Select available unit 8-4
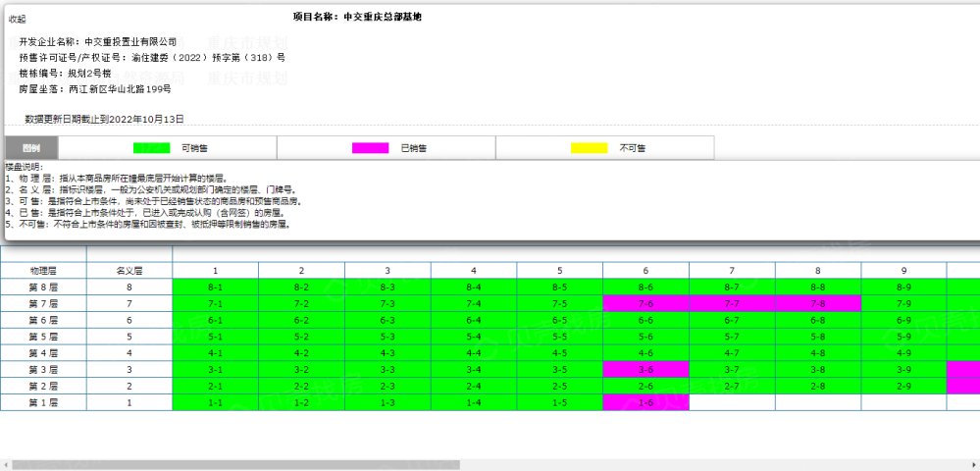This screenshot has height=471, width=980. (474, 288)
